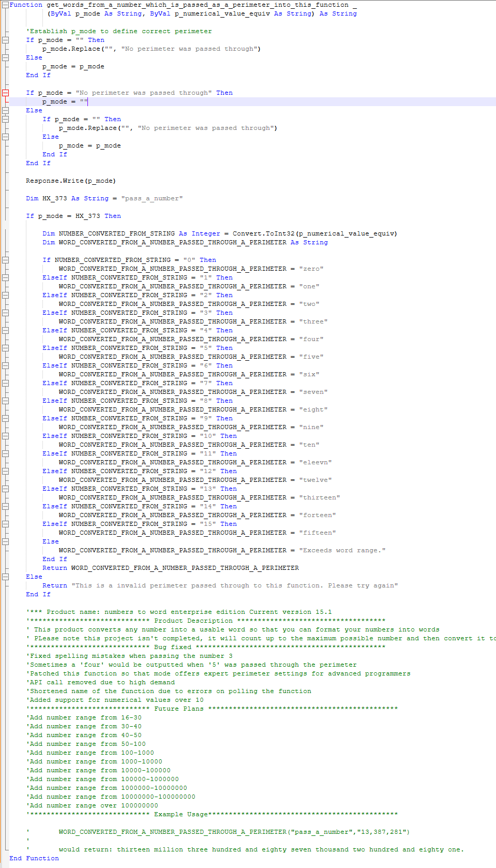Image resolution: width=496 pixels, height=868 pixels.
Task: Click the 'If p_mode = HX_373 Then' line
Action: pyautogui.click(x=73, y=216)
